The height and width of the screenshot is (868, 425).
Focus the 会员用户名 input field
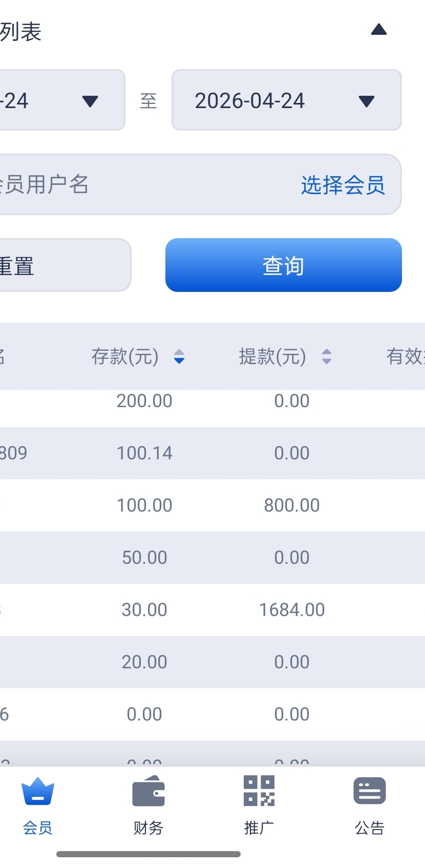pos(128,185)
